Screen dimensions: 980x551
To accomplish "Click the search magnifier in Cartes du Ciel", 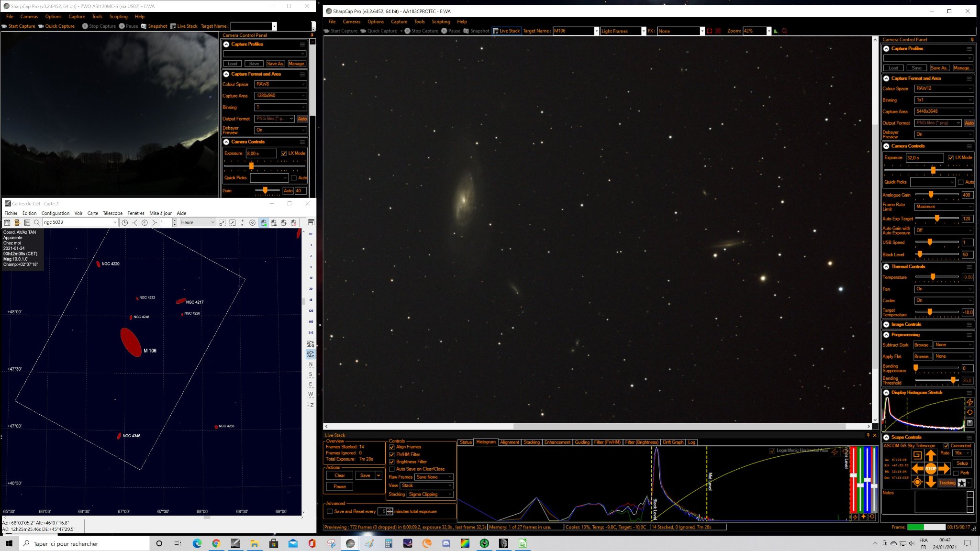I will point(36,222).
